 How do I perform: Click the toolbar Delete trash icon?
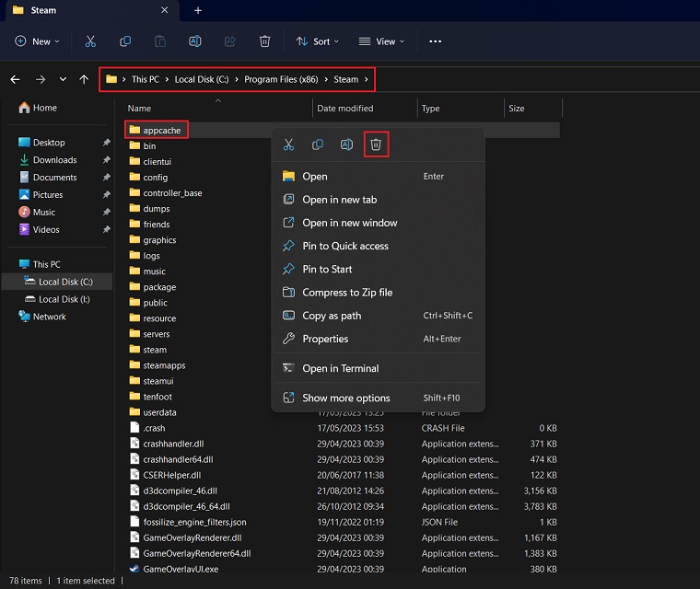click(x=265, y=41)
